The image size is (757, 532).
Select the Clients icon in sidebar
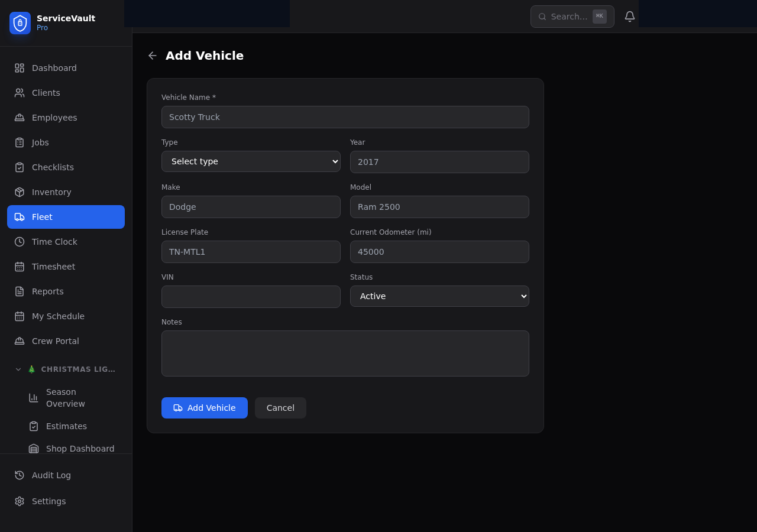click(19, 93)
